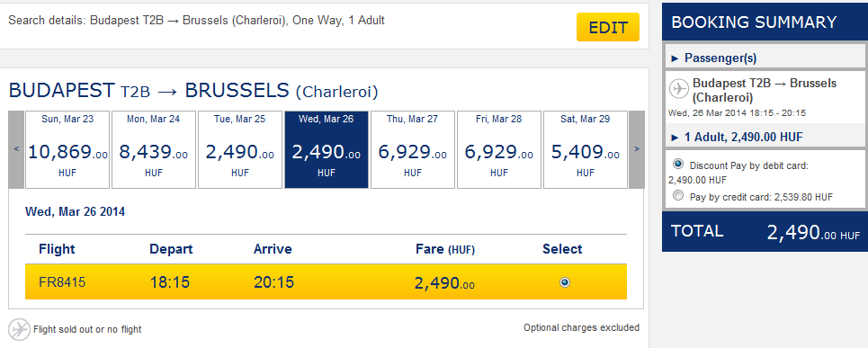
Task: Select Sat, Mar 29 fare tab
Action: [586, 149]
